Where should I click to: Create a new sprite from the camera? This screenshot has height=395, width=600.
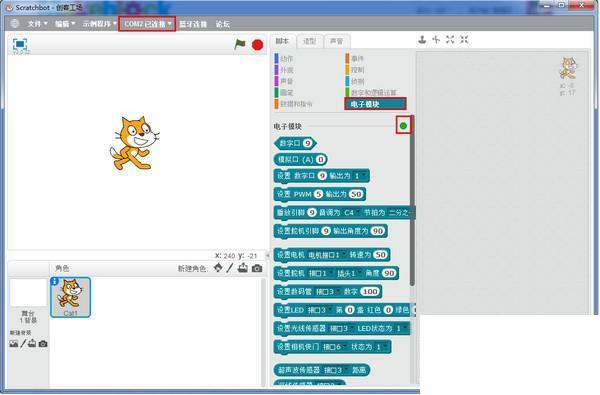coord(257,268)
